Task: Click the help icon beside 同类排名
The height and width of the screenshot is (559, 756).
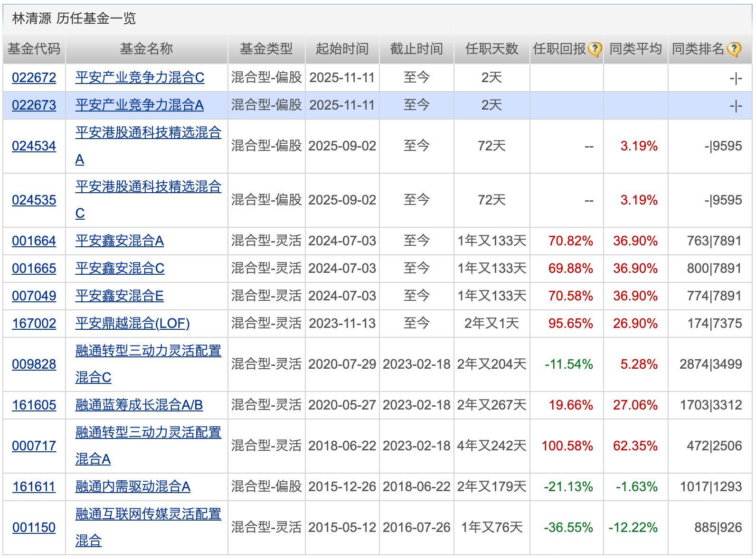Action: [734, 49]
